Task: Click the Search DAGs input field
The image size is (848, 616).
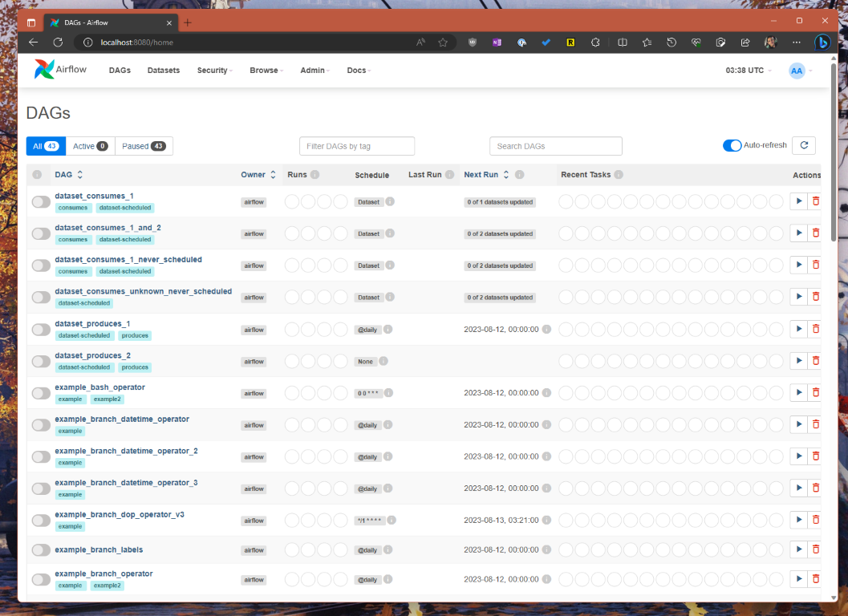Action: pos(555,146)
